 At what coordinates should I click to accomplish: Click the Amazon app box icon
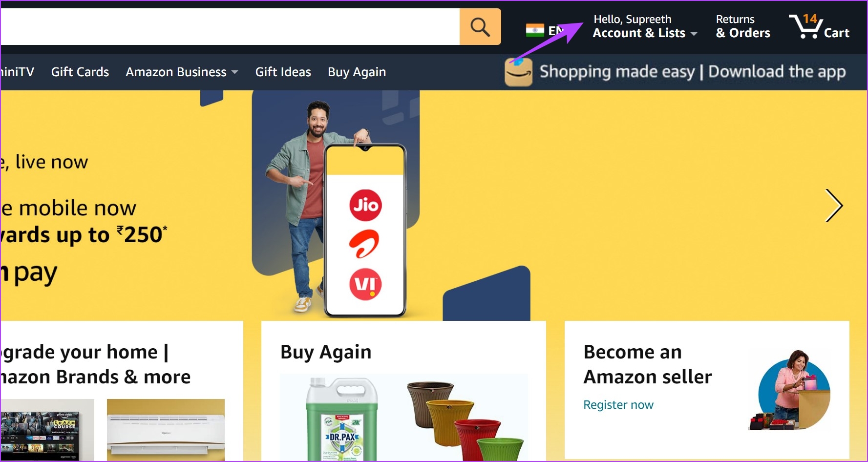pyautogui.click(x=518, y=72)
